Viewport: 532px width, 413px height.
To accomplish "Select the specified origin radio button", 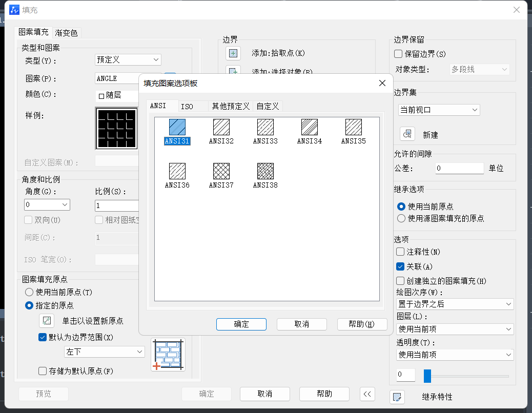I will point(29,305).
